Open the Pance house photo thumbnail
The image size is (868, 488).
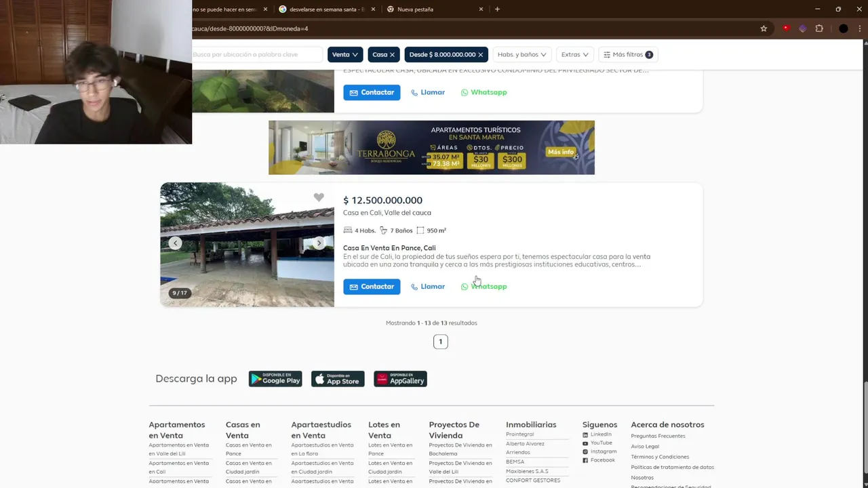click(x=247, y=245)
